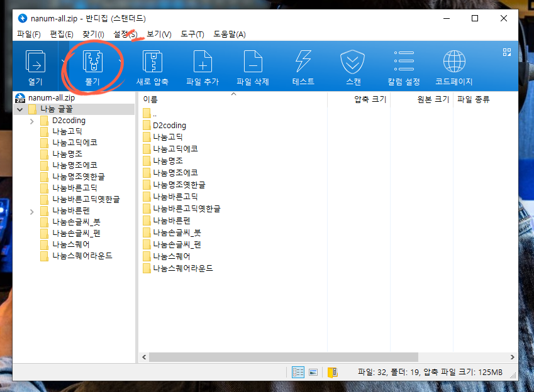Expand the D2coding tree node
Viewport: 534px width, 392px height.
pos(31,121)
